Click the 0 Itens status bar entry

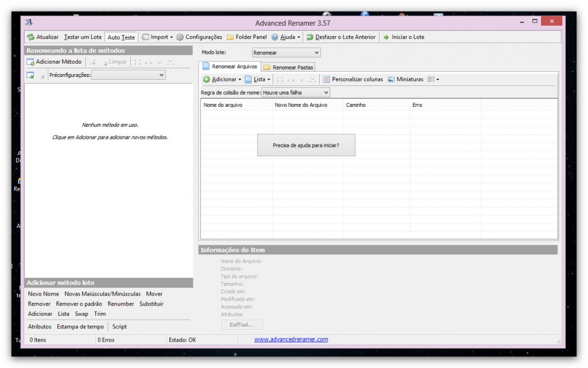pyautogui.click(x=38, y=340)
